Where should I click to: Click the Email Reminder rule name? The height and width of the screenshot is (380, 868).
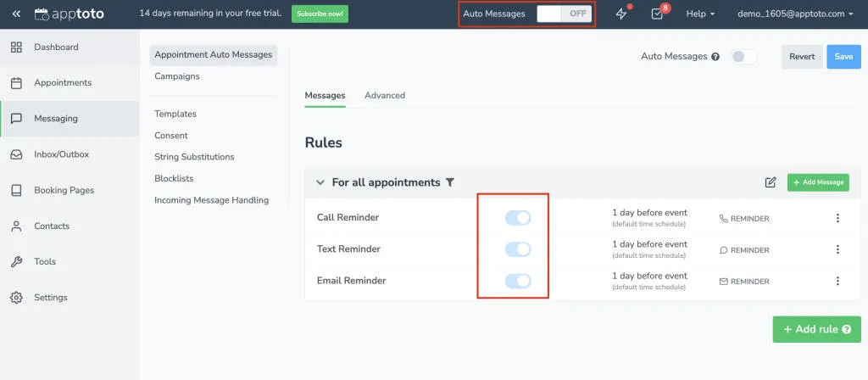[352, 281]
